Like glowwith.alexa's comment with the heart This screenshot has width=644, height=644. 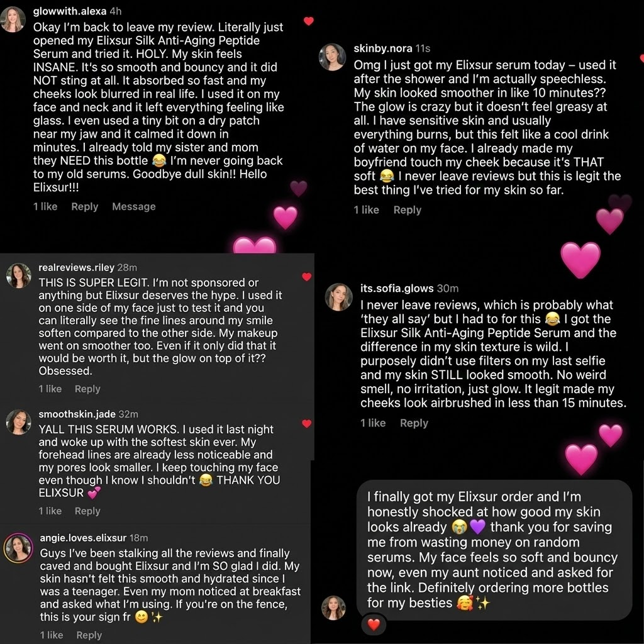(308, 21)
